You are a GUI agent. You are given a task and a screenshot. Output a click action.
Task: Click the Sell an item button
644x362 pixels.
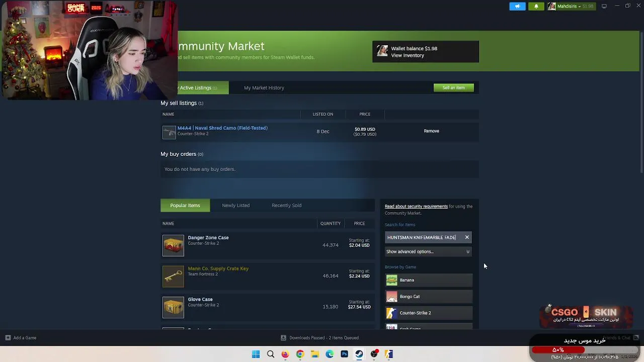tap(453, 87)
